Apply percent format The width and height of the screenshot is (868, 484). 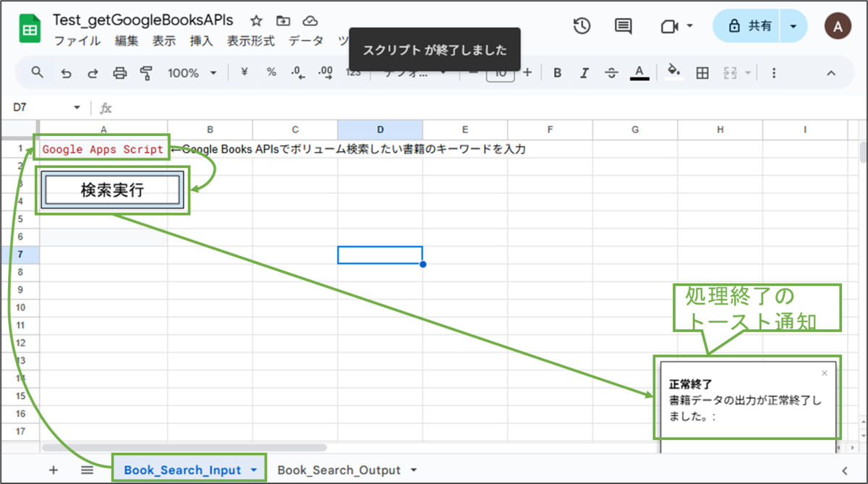click(x=271, y=72)
